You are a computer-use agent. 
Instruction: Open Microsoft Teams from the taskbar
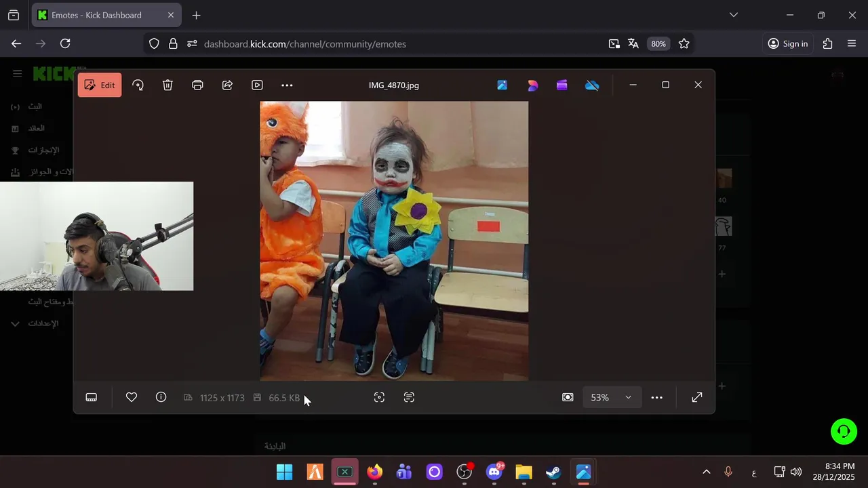tap(404, 472)
